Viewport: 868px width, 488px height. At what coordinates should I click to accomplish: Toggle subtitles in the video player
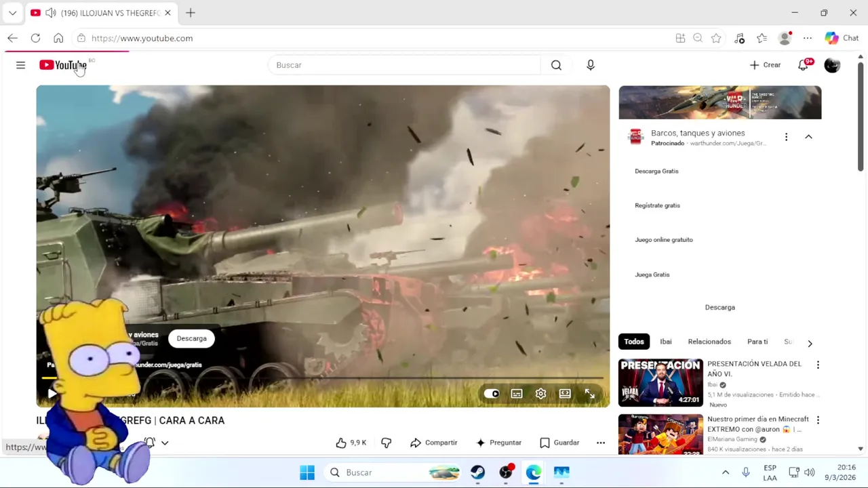(x=517, y=394)
